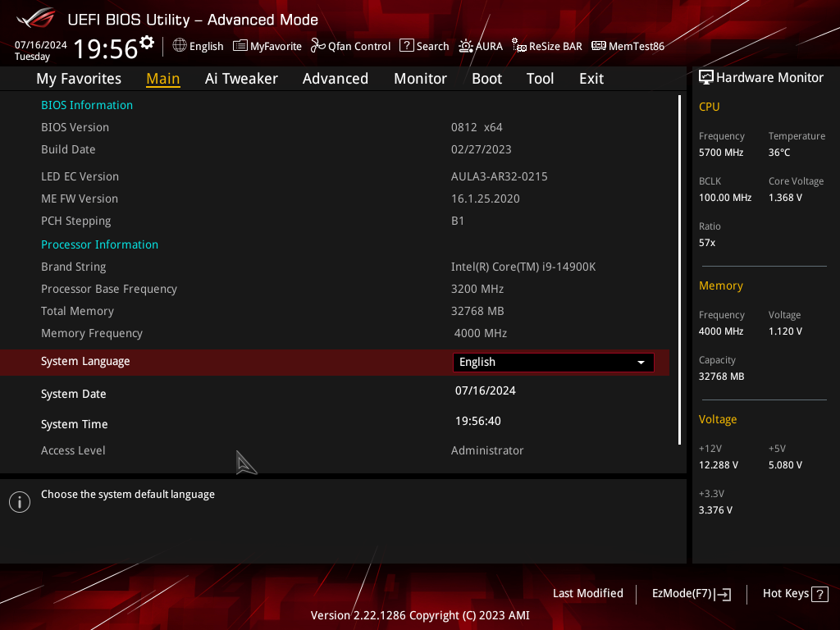Viewport: 840px width, 630px height.
Task: Click the EzMode exit arrow icon
Action: pos(724,594)
